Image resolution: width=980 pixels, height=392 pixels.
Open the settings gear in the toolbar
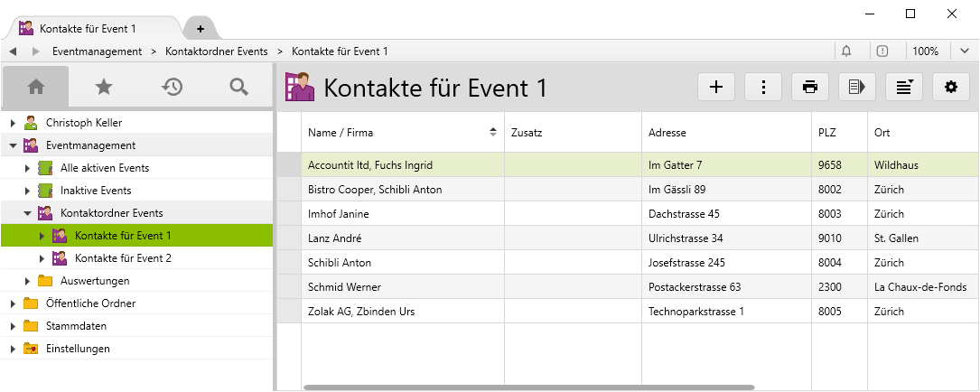(950, 87)
